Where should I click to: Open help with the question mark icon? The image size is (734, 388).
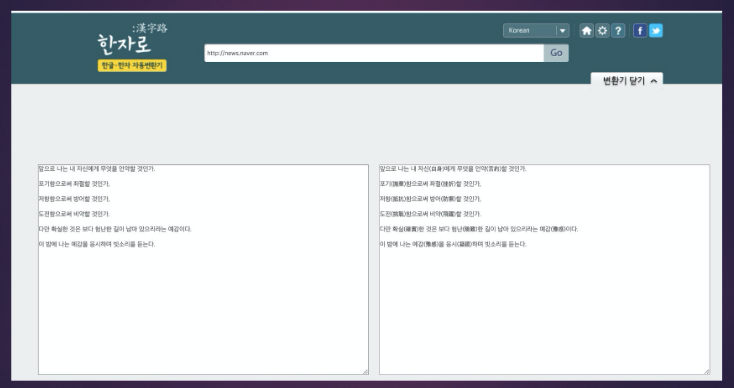(618, 31)
